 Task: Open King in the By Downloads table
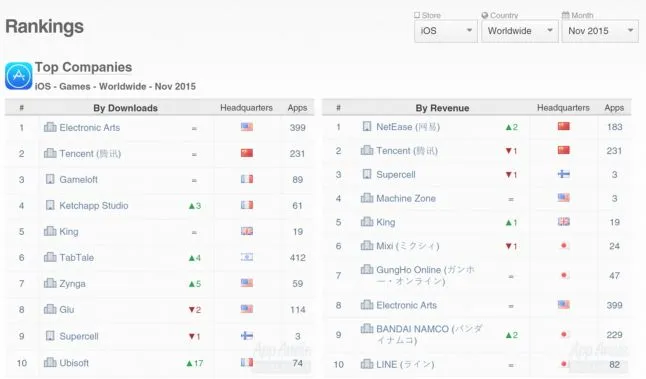69,232
